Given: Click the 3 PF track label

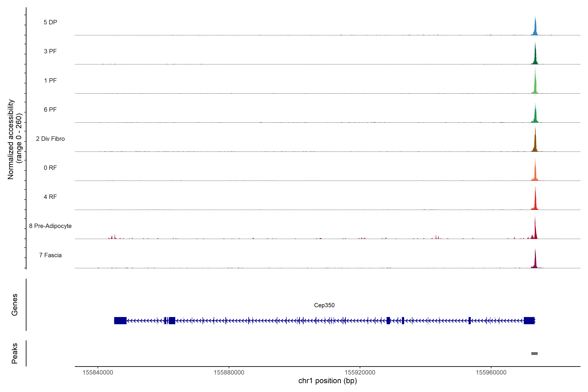Looking at the screenshot, I should 50,51.
